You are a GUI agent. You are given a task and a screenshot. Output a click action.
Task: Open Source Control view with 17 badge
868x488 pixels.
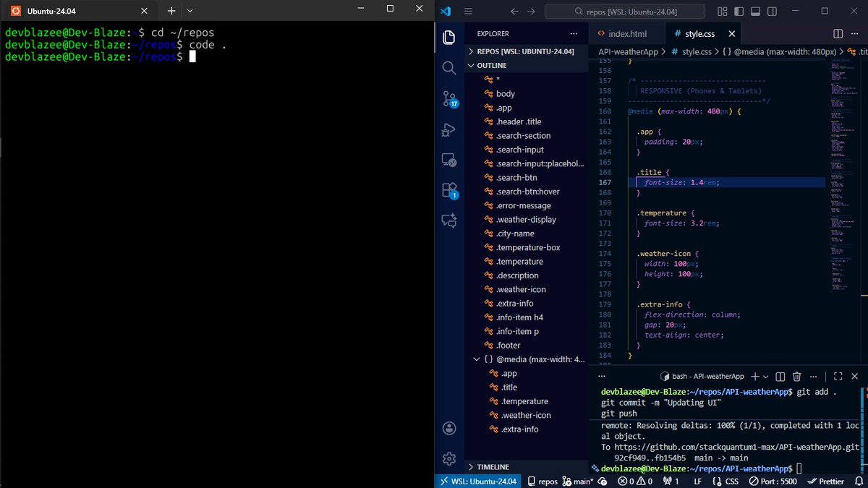pyautogui.click(x=449, y=99)
